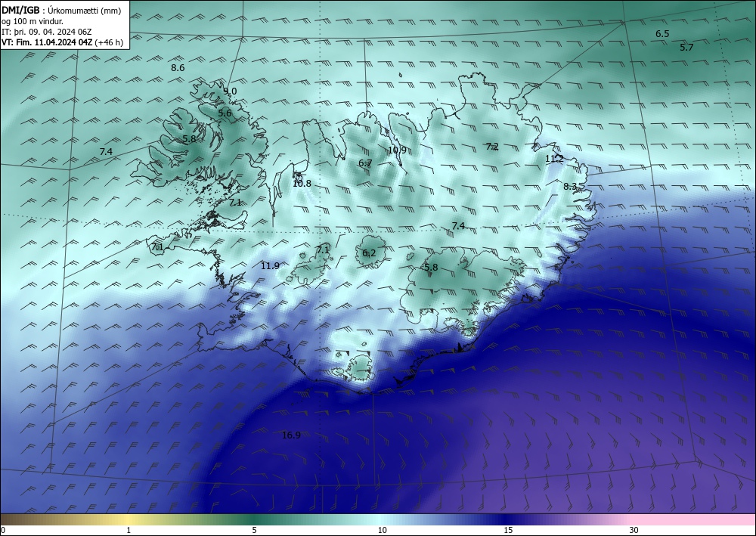Click the 10.9 value label on map
Screen dimensions: 756x536
[x=397, y=150]
